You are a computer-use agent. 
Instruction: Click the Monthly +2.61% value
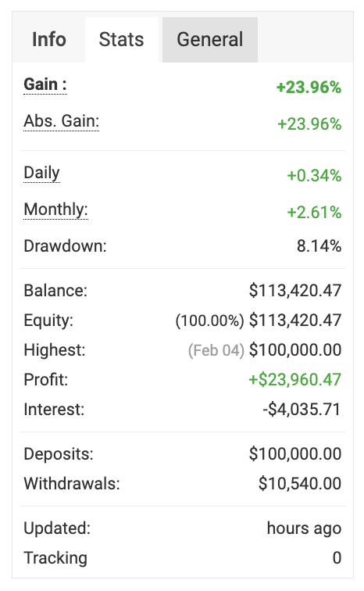tap(314, 213)
